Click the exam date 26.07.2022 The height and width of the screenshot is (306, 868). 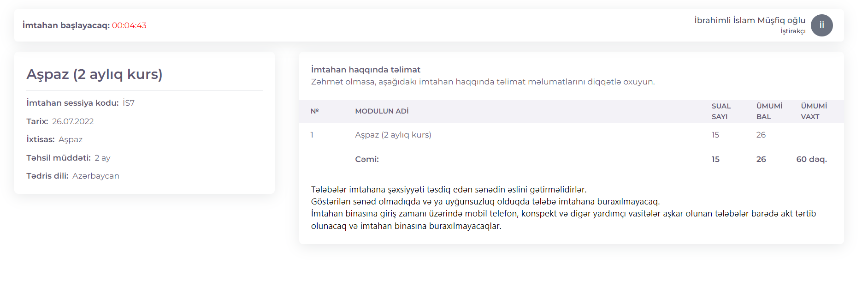[x=73, y=121]
